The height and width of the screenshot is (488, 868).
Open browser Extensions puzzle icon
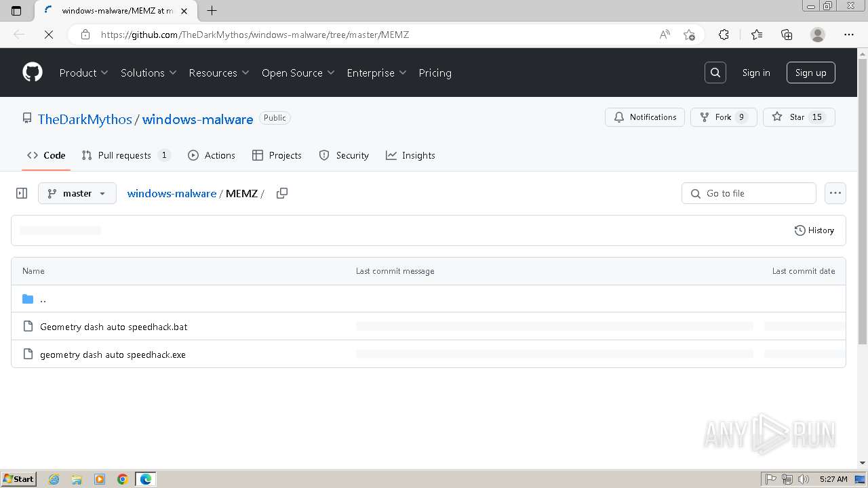pyautogui.click(x=724, y=35)
